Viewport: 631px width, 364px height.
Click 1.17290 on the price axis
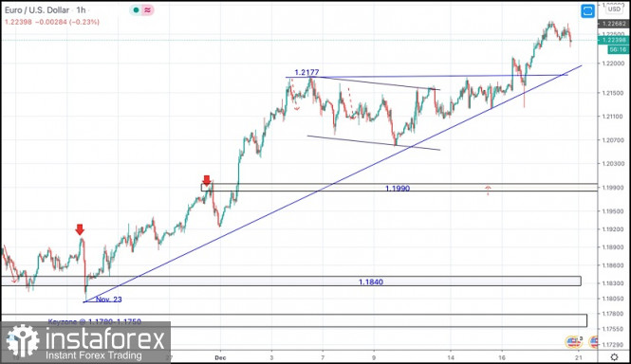point(613,345)
